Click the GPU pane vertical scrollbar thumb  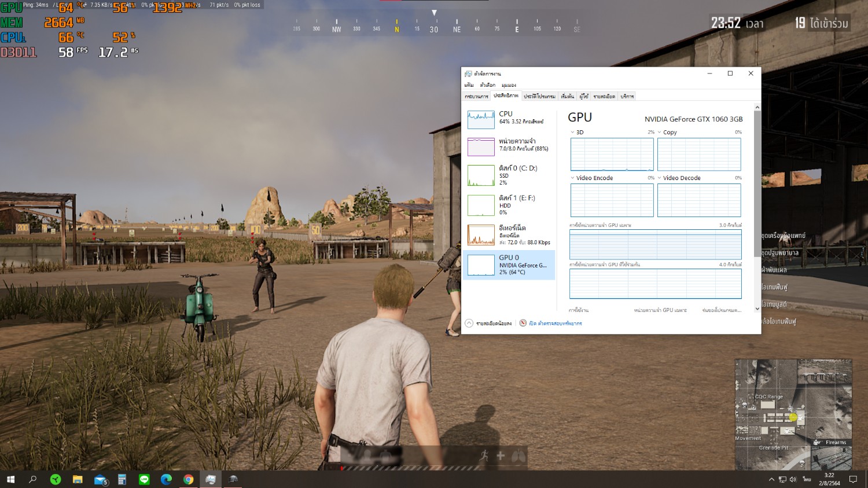(x=757, y=184)
